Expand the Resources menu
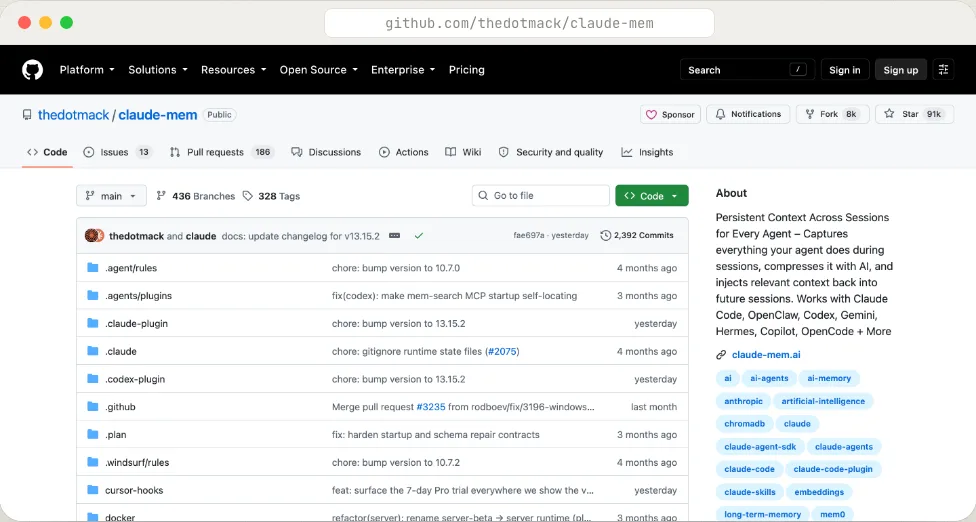 click(x=233, y=70)
